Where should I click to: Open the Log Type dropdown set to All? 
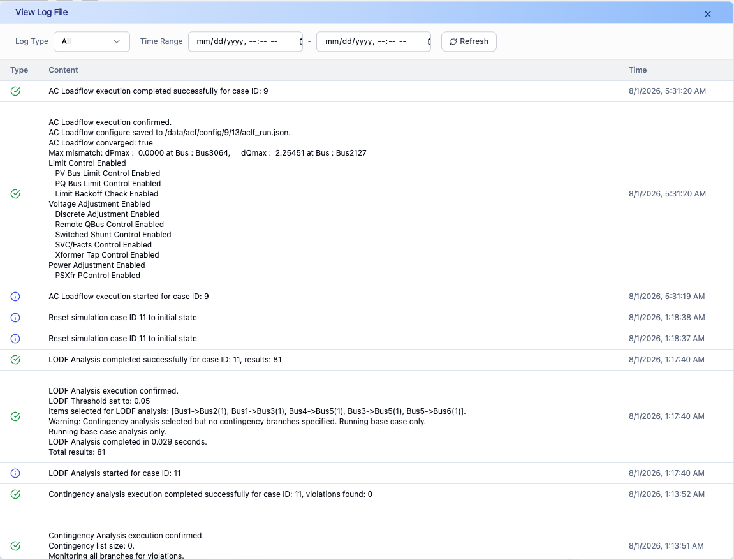tap(92, 41)
